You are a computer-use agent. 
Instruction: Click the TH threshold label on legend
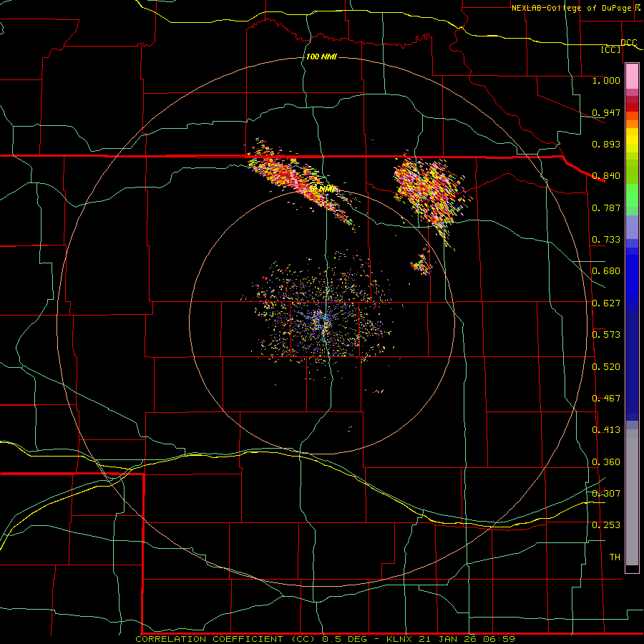pyautogui.click(x=615, y=557)
